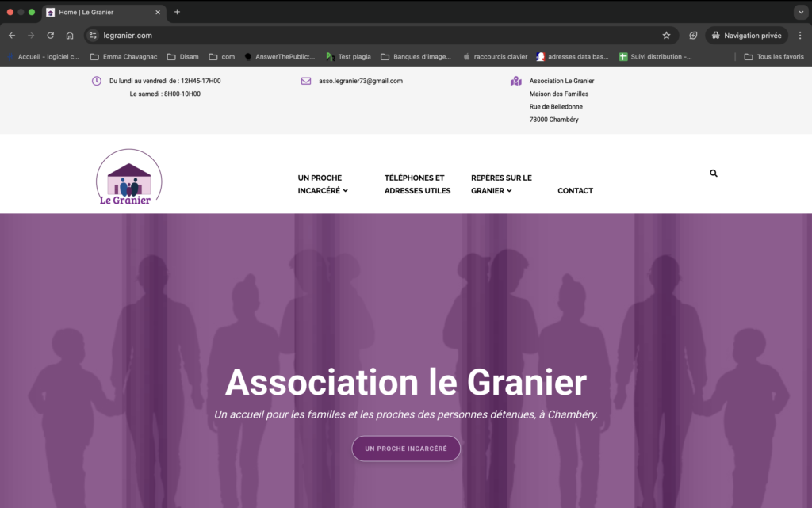The image size is (812, 508).
Task: Click the clock opening-hours icon
Action: [97, 81]
